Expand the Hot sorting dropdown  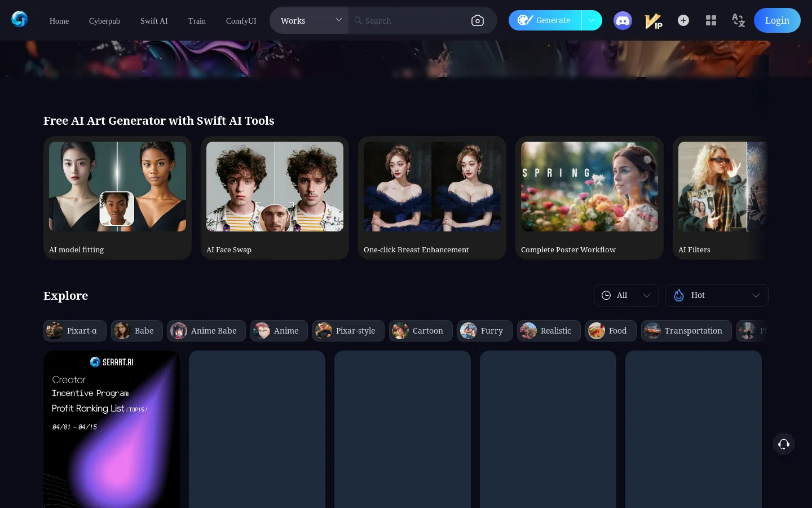[716, 295]
